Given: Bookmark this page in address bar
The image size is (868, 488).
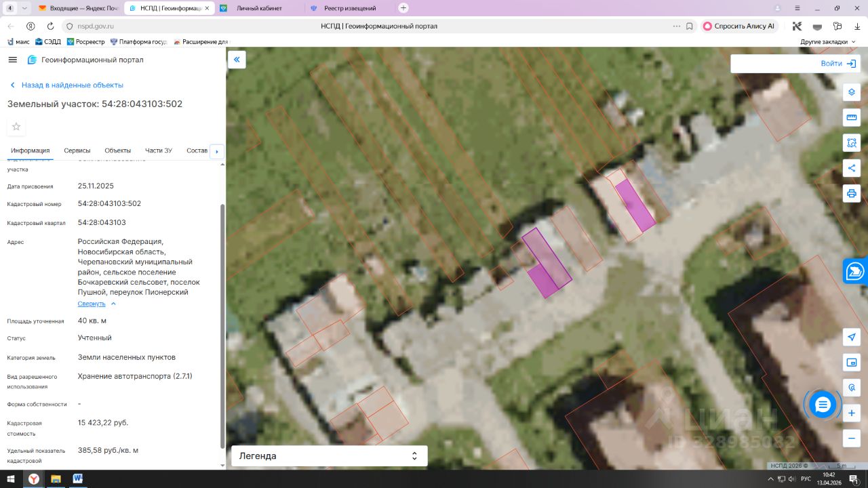Looking at the screenshot, I should coord(690,26).
